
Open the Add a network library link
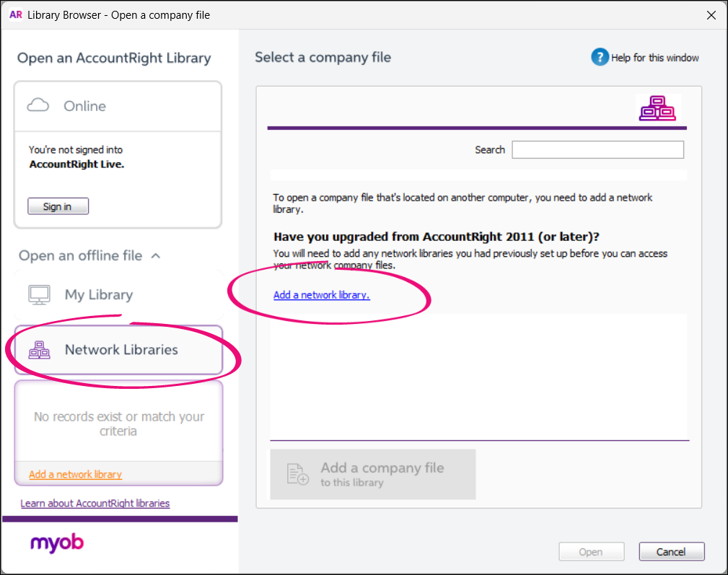pyautogui.click(x=321, y=294)
